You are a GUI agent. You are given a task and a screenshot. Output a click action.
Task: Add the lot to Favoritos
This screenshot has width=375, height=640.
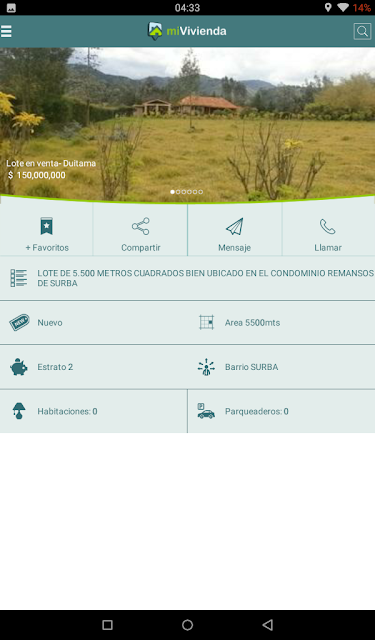point(47,226)
